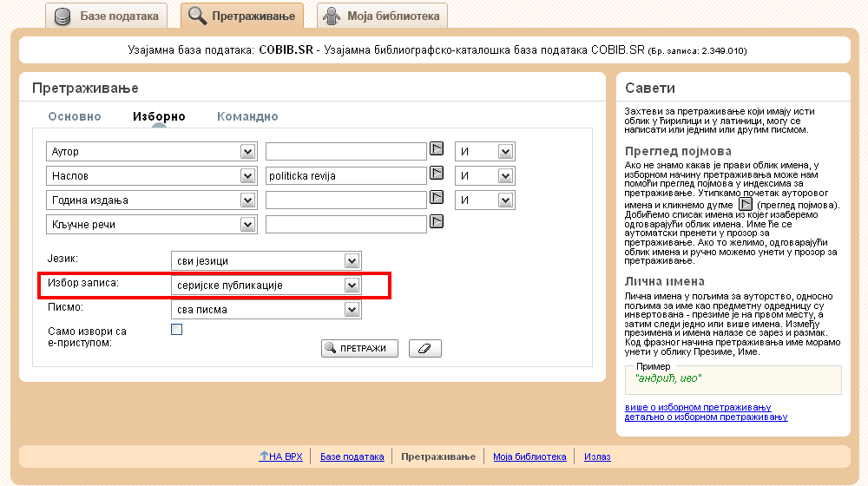Click the COBIB.SR database name text
The image size is (868, 486).
point(286,49)
